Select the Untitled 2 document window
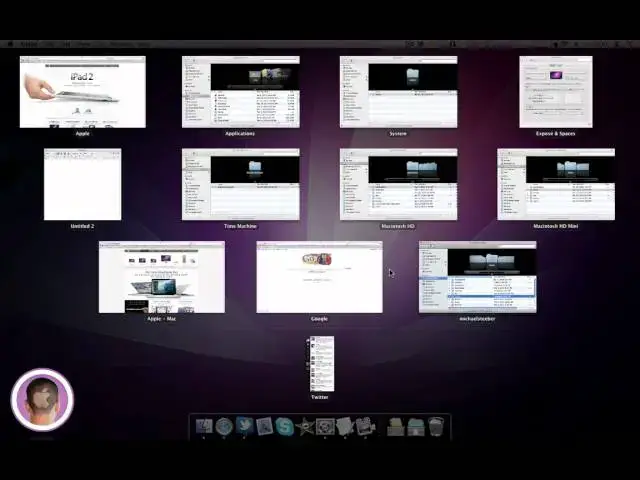Screen dimensions: 640x480 coord(82,184)
